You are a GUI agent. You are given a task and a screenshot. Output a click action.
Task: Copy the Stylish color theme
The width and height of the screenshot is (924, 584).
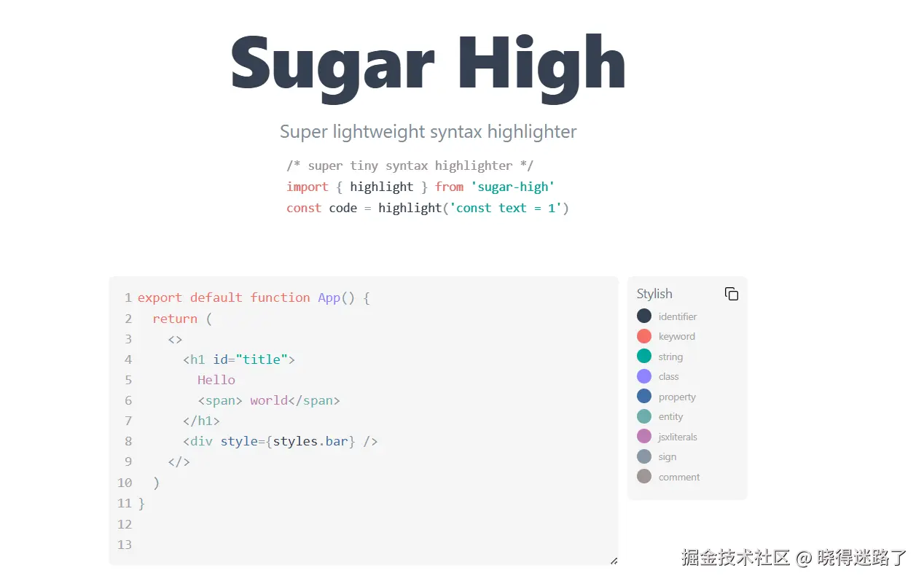(732, 294)
